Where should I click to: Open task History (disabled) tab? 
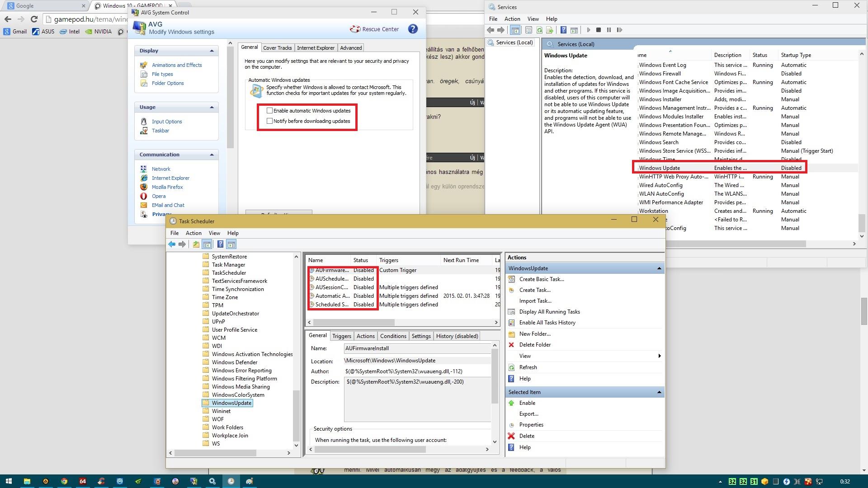457,336
